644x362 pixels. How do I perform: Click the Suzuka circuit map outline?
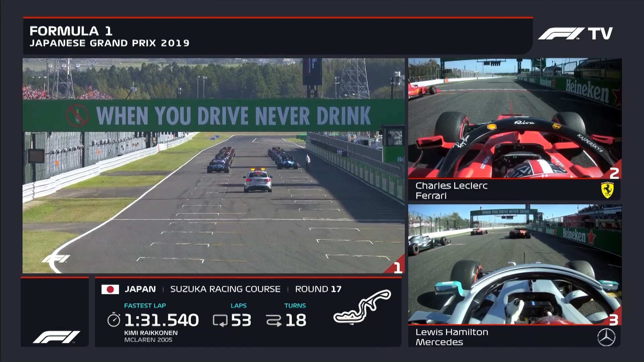coord(362,306)
